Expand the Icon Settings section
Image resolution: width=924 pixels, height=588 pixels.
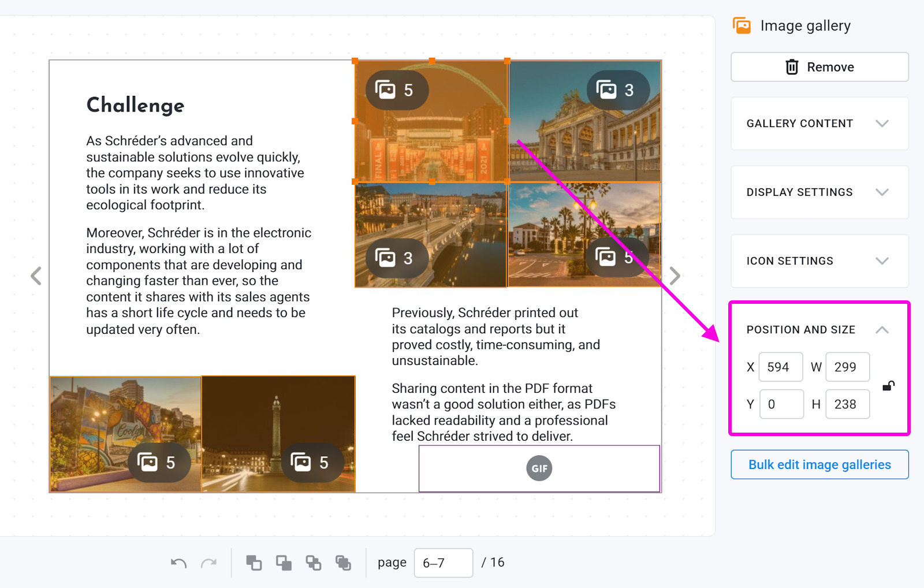pyautogui.click(x=819, y=261)
